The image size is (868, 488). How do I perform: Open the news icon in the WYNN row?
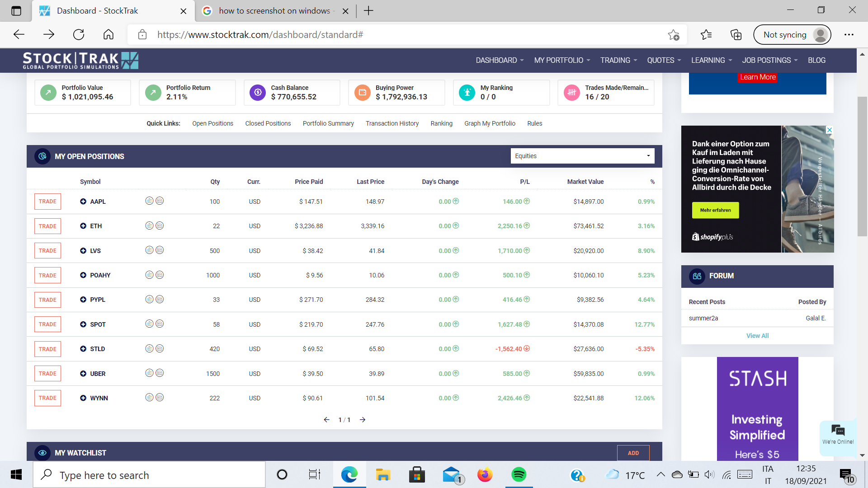click(x=160, y=397)
